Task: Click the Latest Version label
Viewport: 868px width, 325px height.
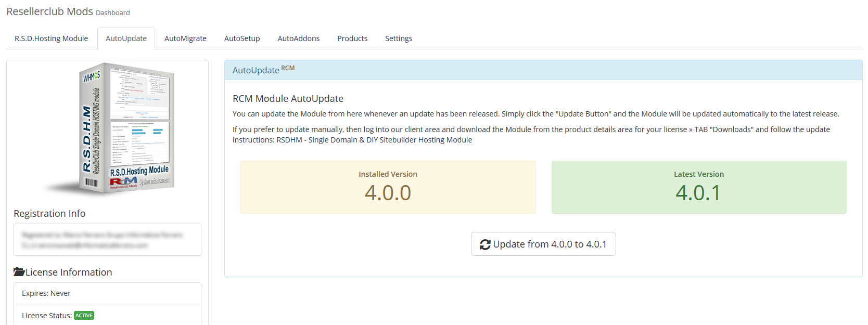Action: coord(699,174)
